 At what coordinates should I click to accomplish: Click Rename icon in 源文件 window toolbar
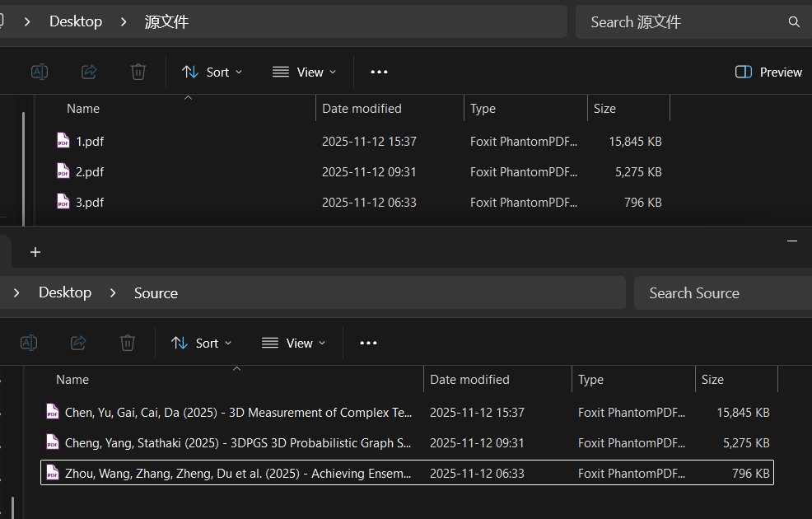tap(40, 72)
